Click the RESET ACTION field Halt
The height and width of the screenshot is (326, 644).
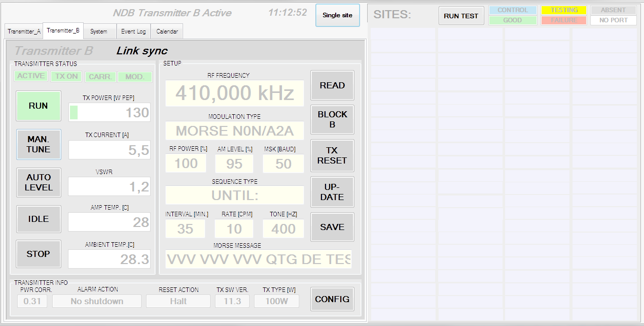(x=178, y=301)
